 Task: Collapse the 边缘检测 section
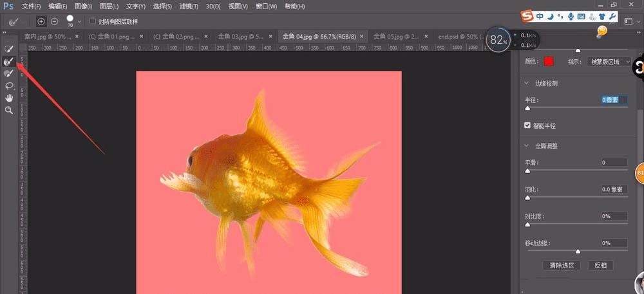tap(527, 83)
